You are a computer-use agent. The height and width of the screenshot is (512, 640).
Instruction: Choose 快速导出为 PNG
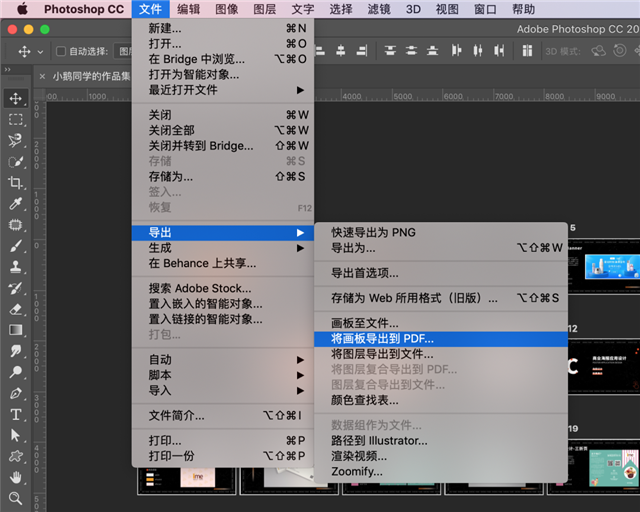point(441,232)
